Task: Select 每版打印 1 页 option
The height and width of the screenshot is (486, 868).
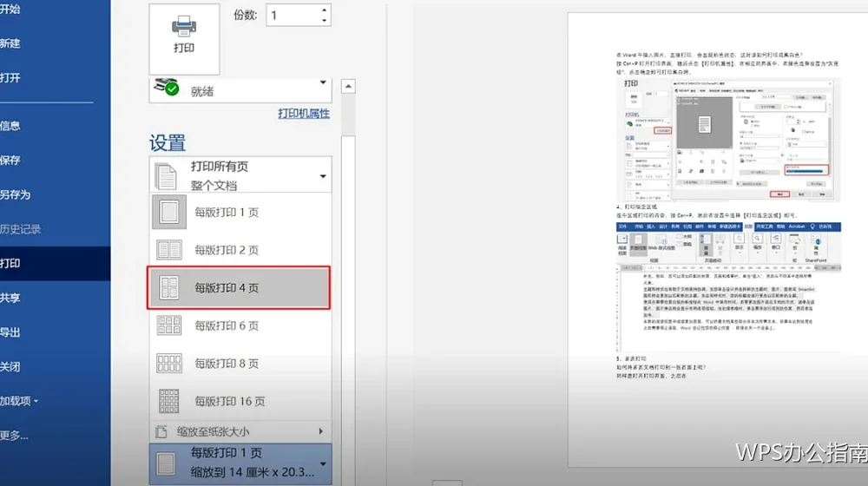Action: (x=240, y=212)
